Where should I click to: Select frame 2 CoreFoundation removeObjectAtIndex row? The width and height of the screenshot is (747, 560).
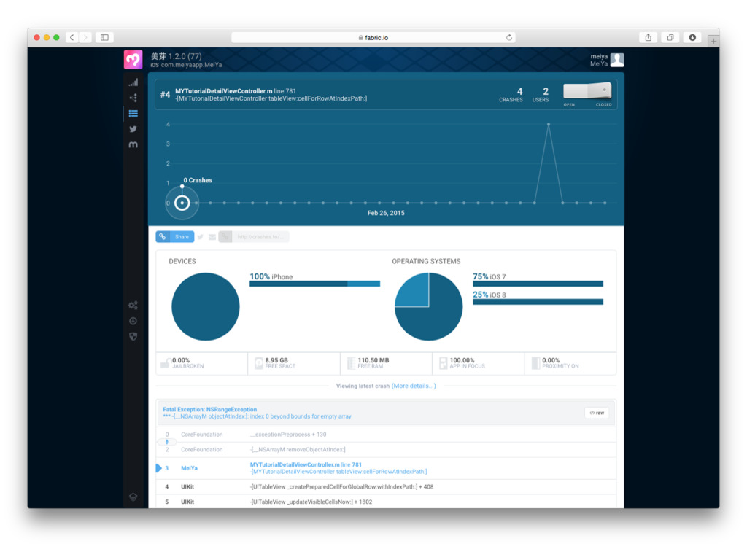[x=386, y=449]
